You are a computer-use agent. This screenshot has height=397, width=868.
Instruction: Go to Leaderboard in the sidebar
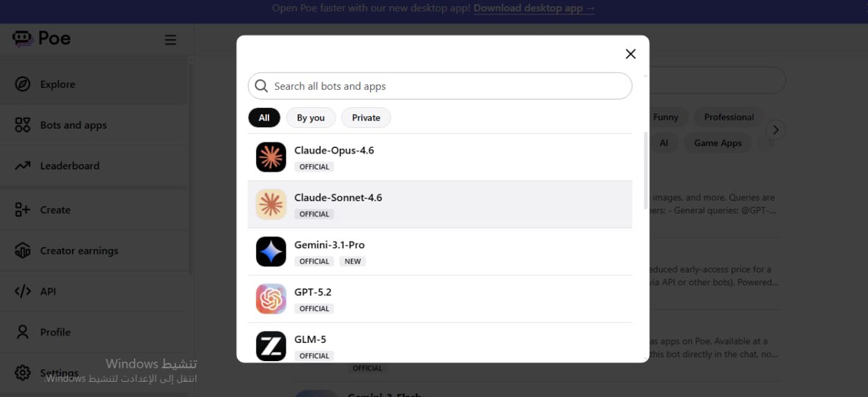click(x=69, y=166)
